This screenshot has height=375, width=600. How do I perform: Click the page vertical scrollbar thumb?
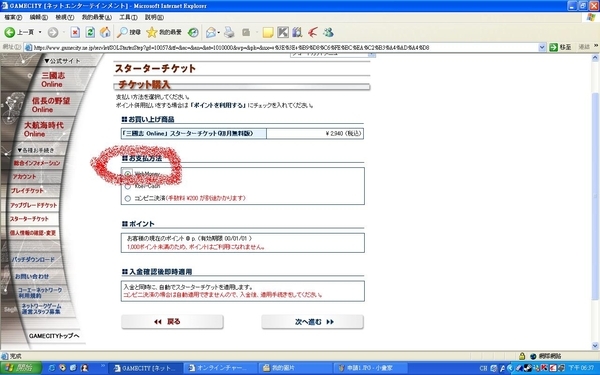595,195
